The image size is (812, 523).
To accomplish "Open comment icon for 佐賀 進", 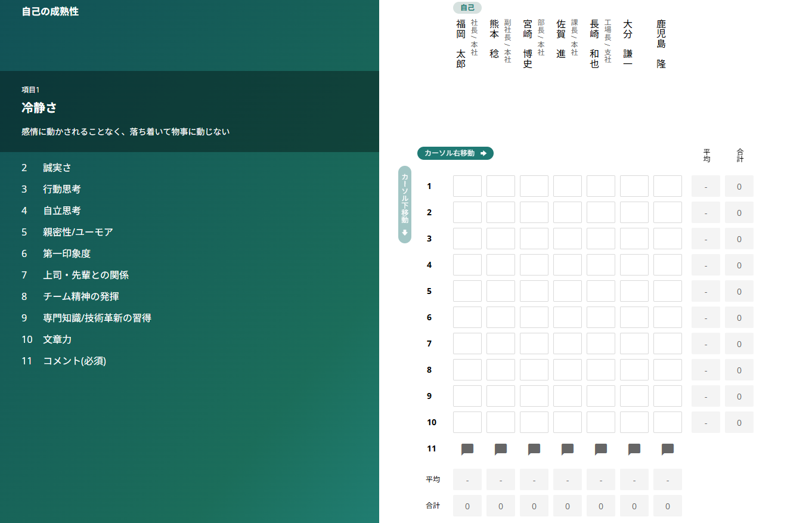I will (x=568, y=449).
